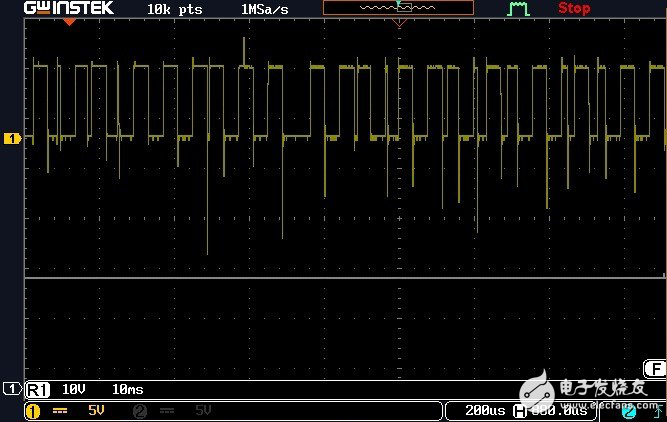Click the channel 2 5V scale readout
The height and width of the screenshot is (422, 667).
(x=202, y=411)
